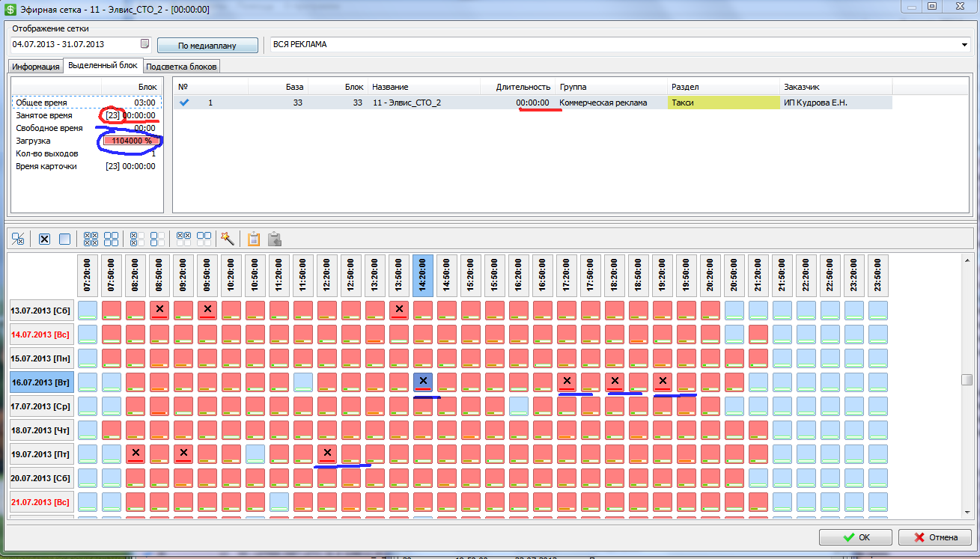Click the mark single block (X) icon

44,239
